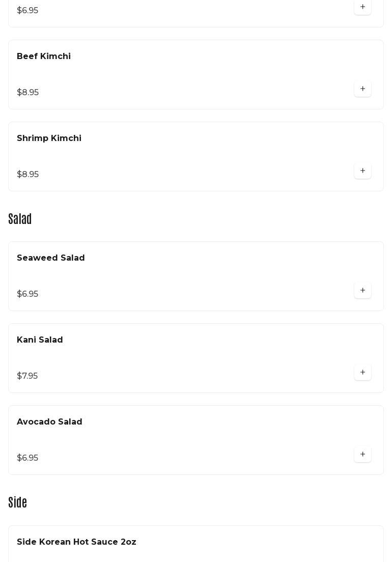Click the $8.95 price under Beef Kimchi
Screen dimensions: 392x562
(x=27, y=93)
